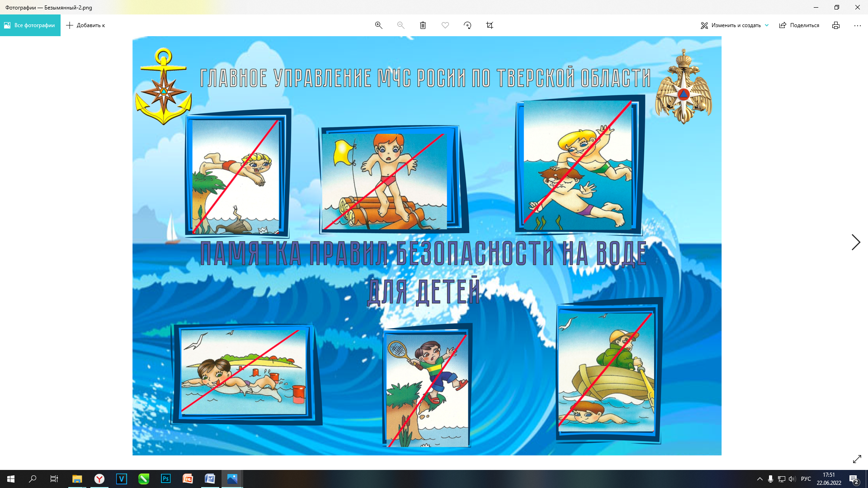Open the blue V app on taskbar
Image resolution: width=868 pixels, height=488 pixels.
(x=122, y=479)
